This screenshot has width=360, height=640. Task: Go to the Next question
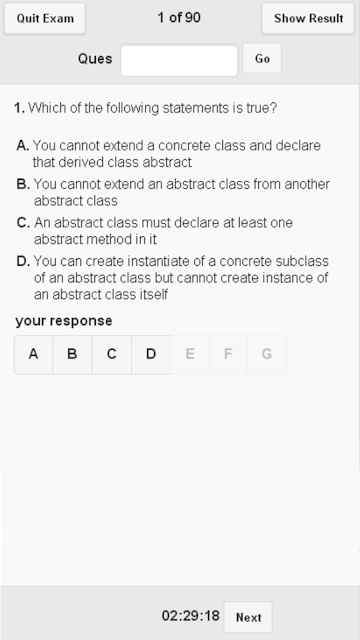point(248,617)
